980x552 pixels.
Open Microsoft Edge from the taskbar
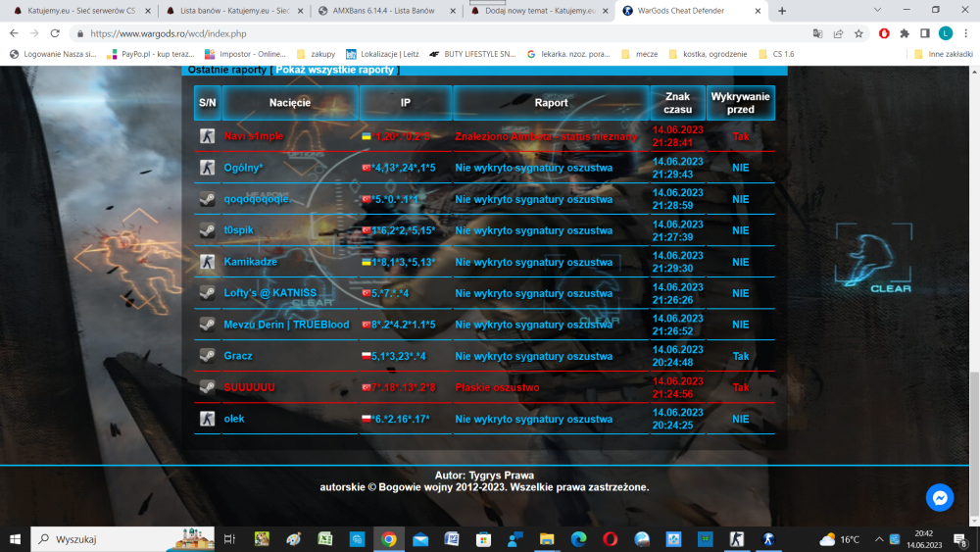click(579, 539)
